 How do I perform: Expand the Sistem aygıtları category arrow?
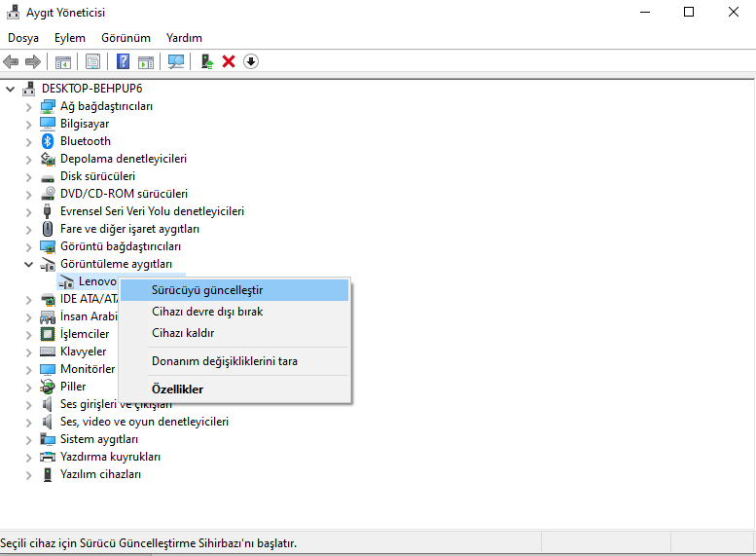click(28, 439)
